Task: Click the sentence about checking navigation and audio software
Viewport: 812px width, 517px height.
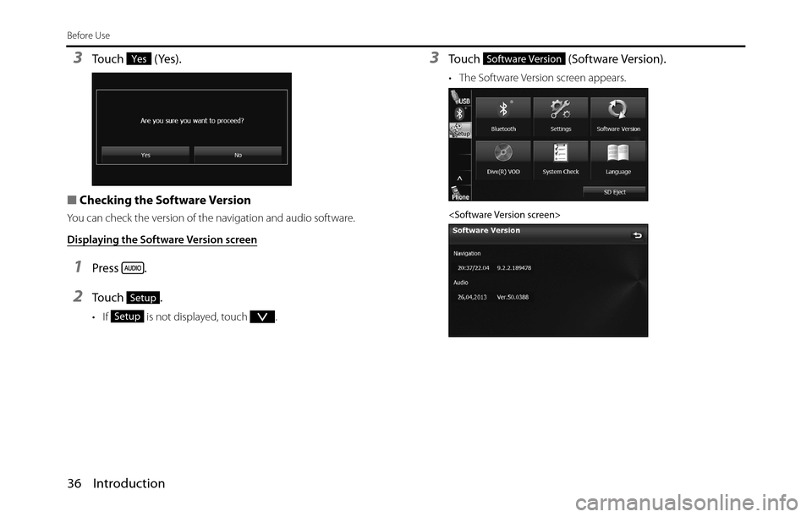Action: pyautogui.click(x=211, y=218)
